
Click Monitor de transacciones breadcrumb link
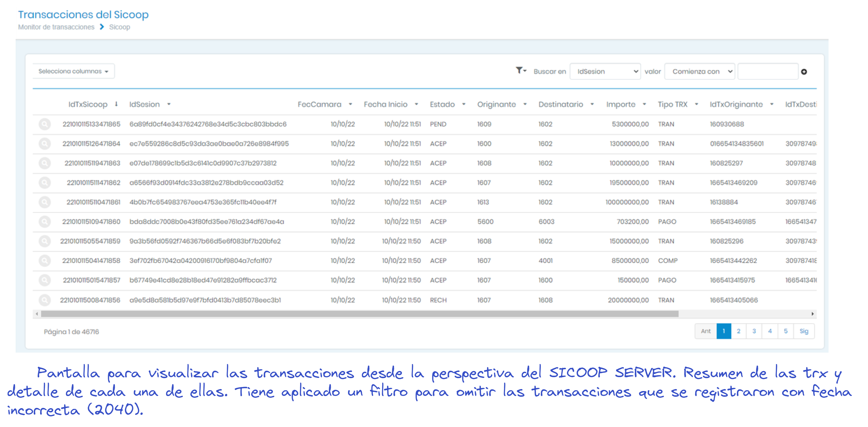56,27
